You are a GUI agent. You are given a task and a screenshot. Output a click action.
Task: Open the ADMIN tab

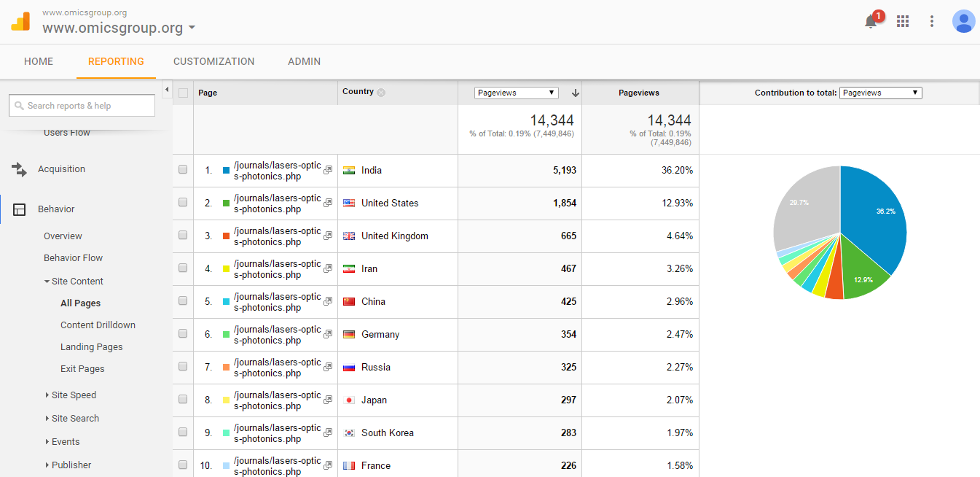[305, 61]
